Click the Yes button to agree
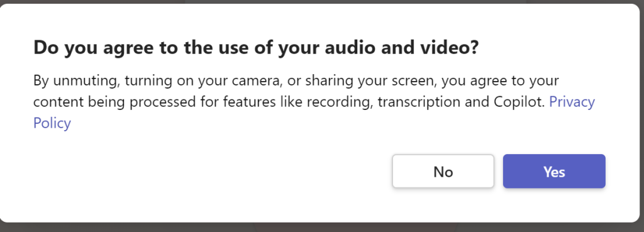This screenshot has width=644, height=232. 554,171
